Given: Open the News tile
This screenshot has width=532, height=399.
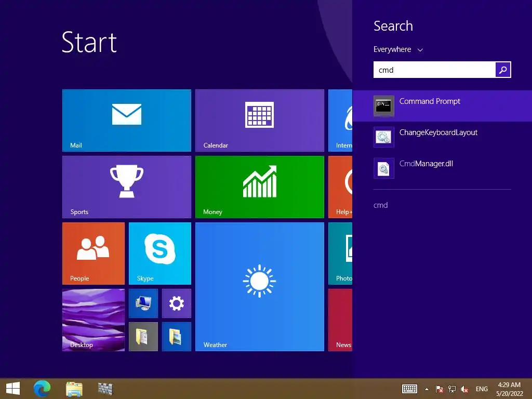Looking at the screenshot, I should pyautogui.click(x=340, y=320).
